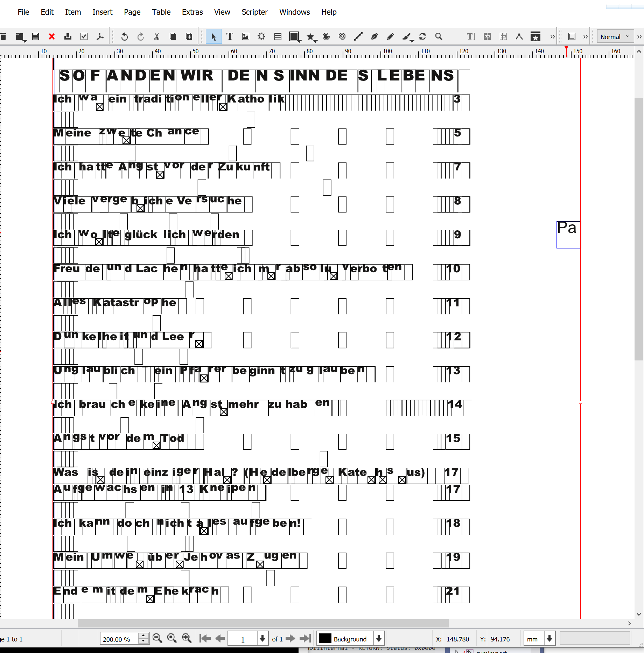The width and height of the screenshot is (644, 653).
Task: Toggle the Select Item arrow tool
Action: 213,37
